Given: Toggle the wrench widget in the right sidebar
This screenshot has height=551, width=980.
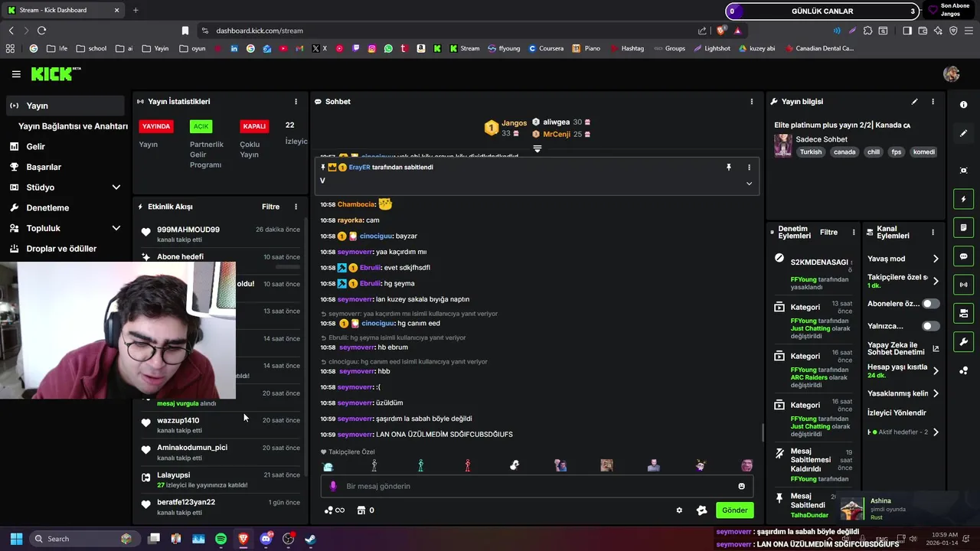Looking at the screenshot, I should pos(964,342).
